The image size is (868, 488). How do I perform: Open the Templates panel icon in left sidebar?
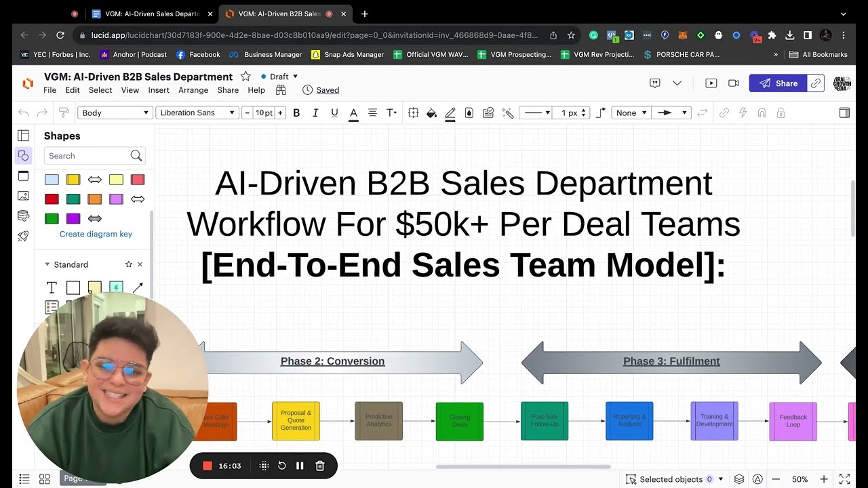pyautogui.click(x=24, y=136)
